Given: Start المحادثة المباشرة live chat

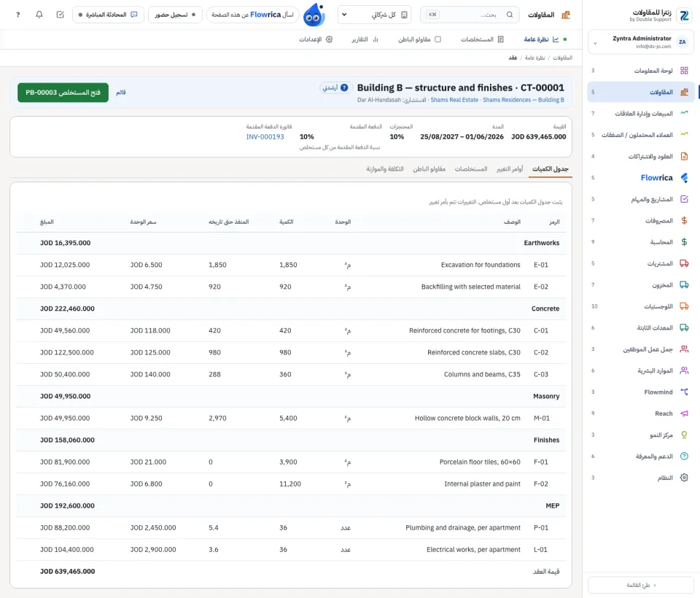Looking at the screenshot, I should [108, 15].
